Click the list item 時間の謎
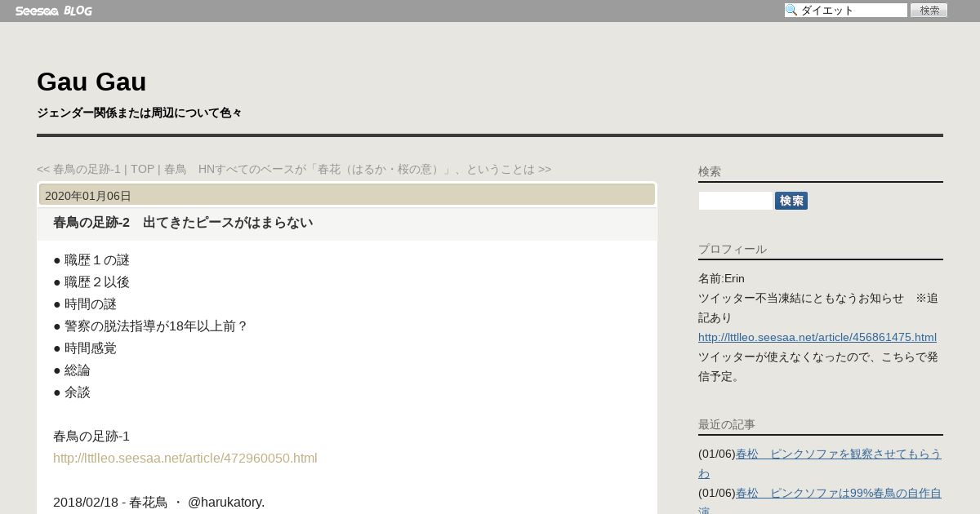Screen dimensions: 980x514 pyautogui.click(x=85, y=304)
